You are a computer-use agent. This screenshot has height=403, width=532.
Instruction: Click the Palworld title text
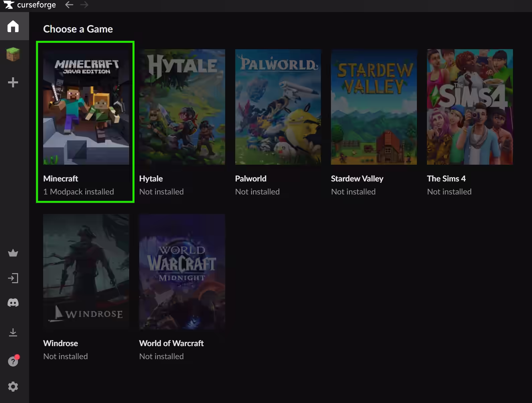click(251, 179)
